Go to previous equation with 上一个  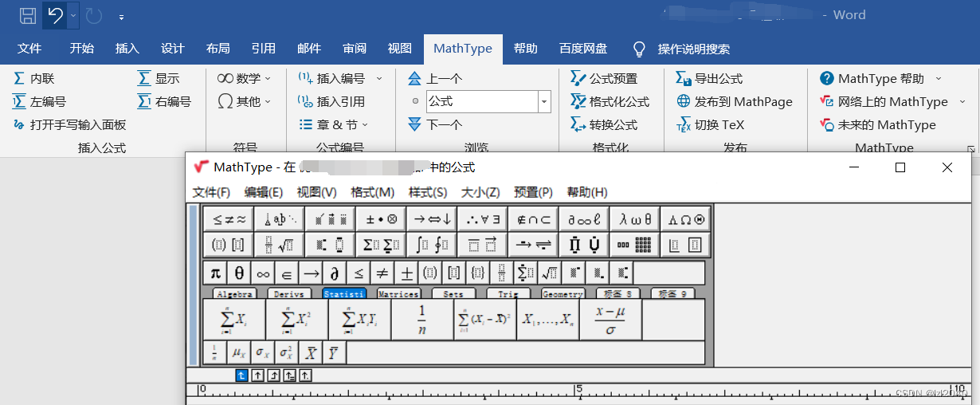coord(435,78)
